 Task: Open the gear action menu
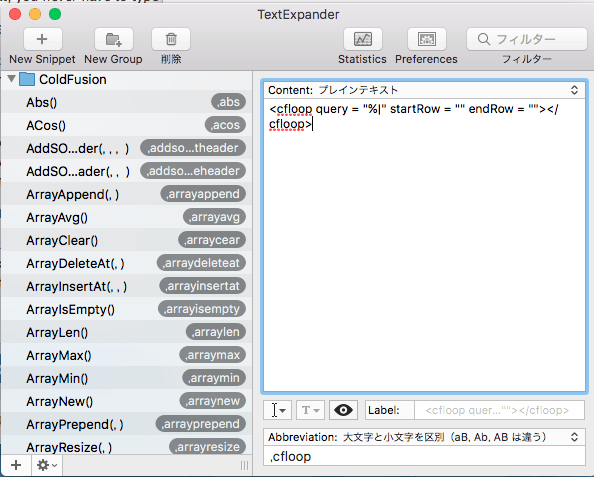point(46,465)
